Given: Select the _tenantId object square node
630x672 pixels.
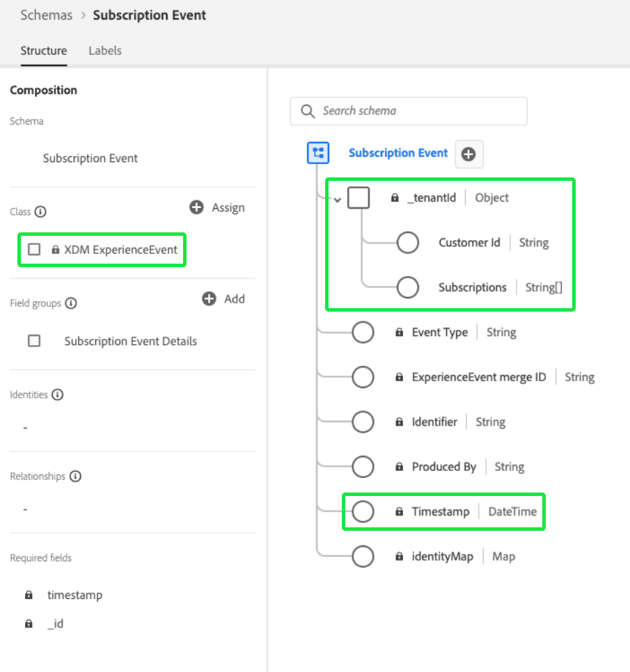Looking at the screenshot, I should 359,198.
